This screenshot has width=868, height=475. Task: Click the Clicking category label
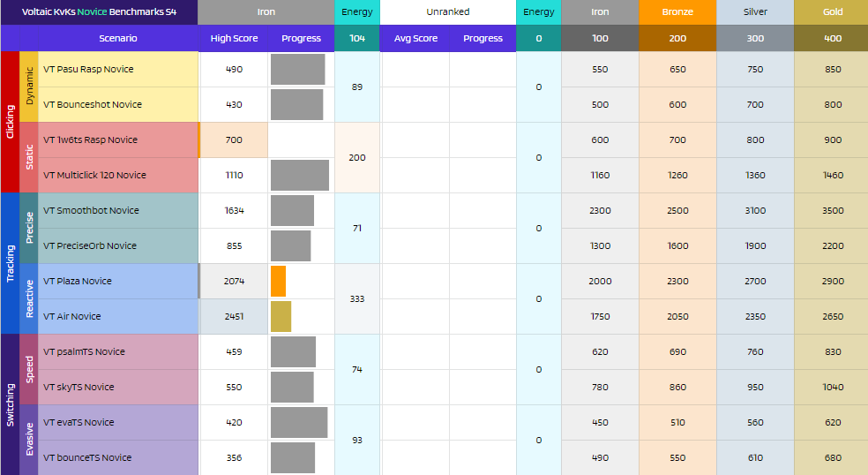(x=10, y=122)
